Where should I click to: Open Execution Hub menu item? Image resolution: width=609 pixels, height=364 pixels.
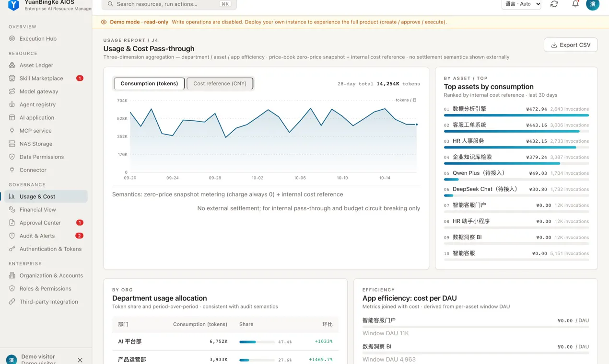[x=46, y=39]
